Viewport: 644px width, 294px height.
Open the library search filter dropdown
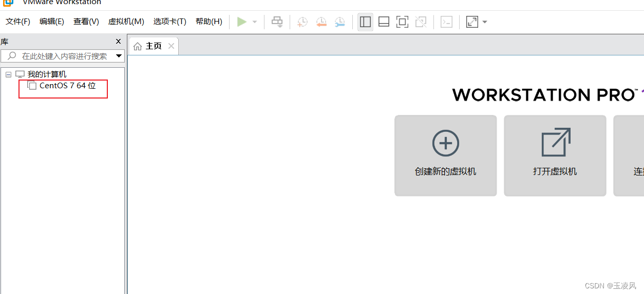coord(119,56)
